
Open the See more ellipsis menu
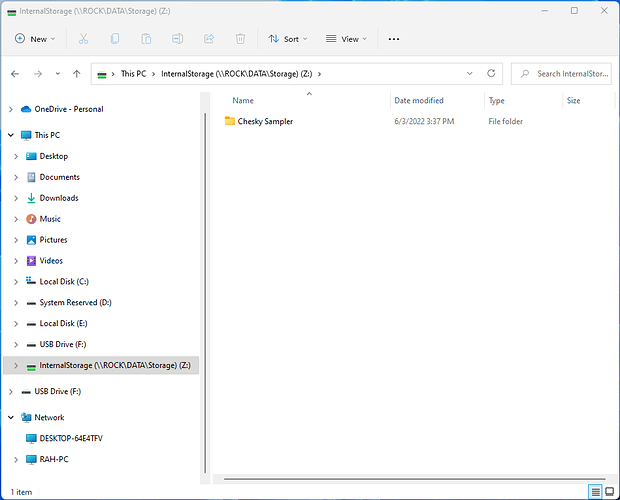[x=394, y=39]
